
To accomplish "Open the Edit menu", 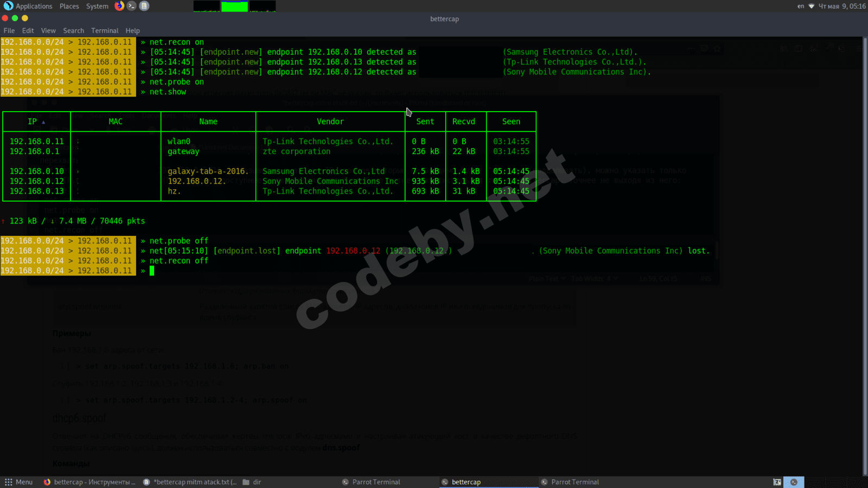I will point(28,31).
